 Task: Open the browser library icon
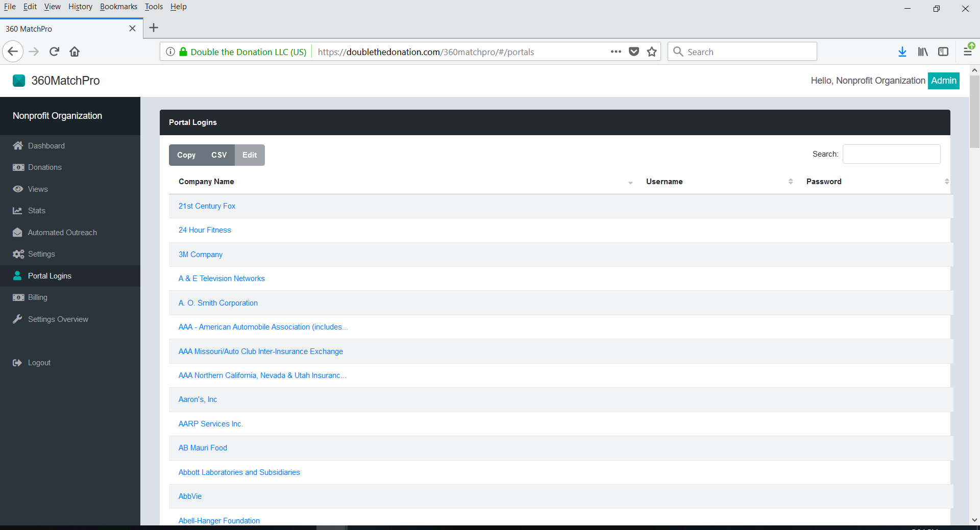point(923,52)
